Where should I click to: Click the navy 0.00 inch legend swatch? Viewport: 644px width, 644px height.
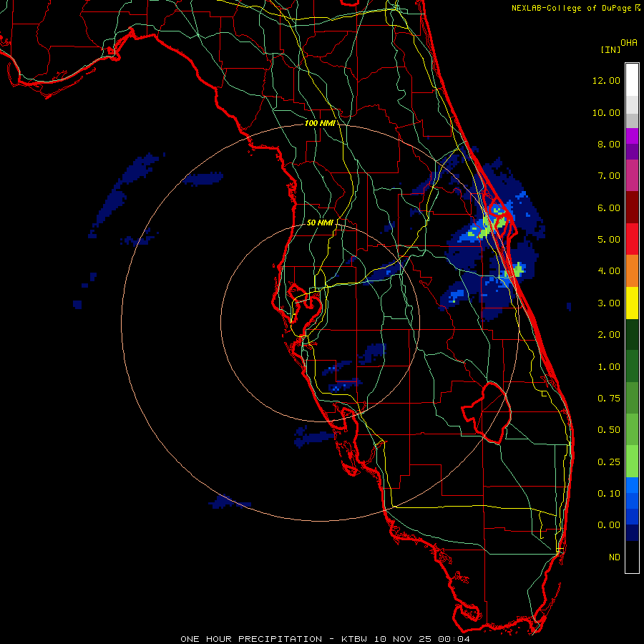tap(632, 533)
